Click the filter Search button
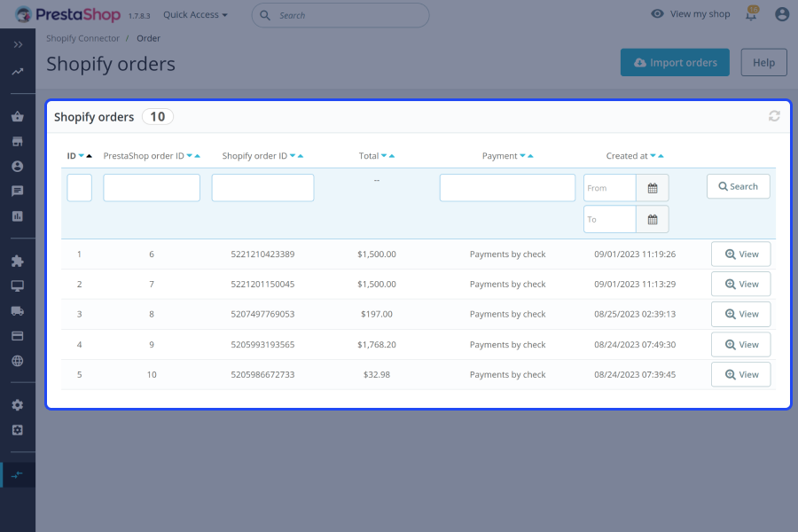Viewport: 798px width, 532px height. click(738, 187)
